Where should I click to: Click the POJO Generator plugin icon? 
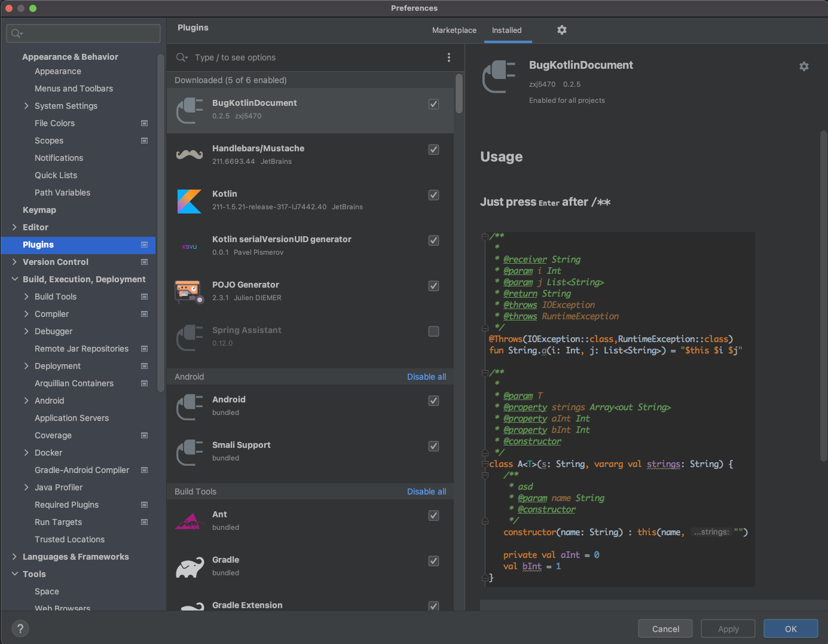[190, 291]
